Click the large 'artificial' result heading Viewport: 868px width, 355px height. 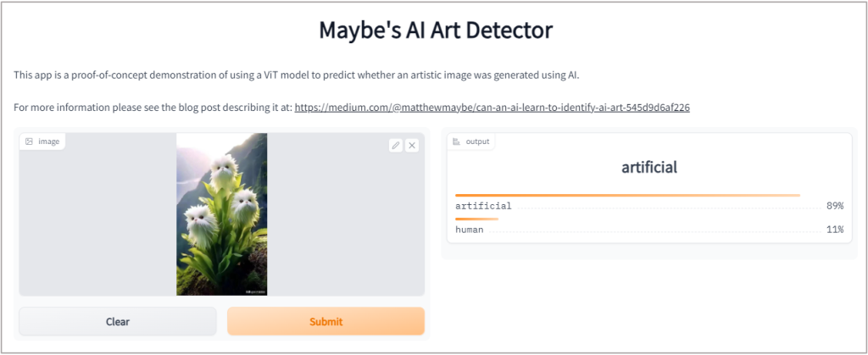(x=649, y=167)
